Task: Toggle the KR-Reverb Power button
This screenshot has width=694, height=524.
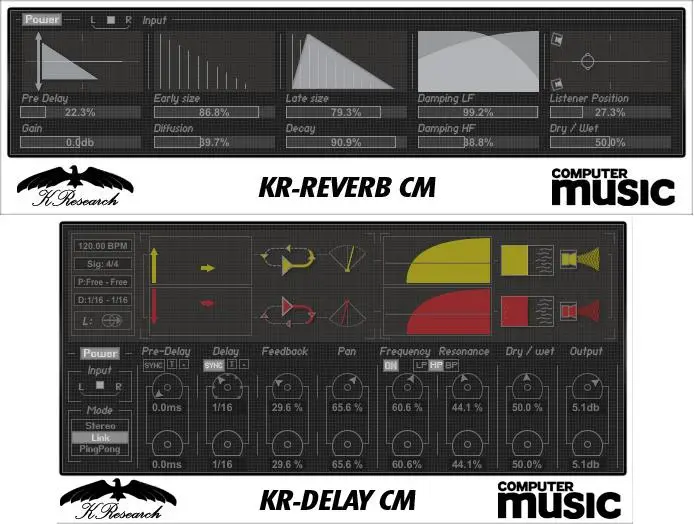Action: (x=42, y=19)
